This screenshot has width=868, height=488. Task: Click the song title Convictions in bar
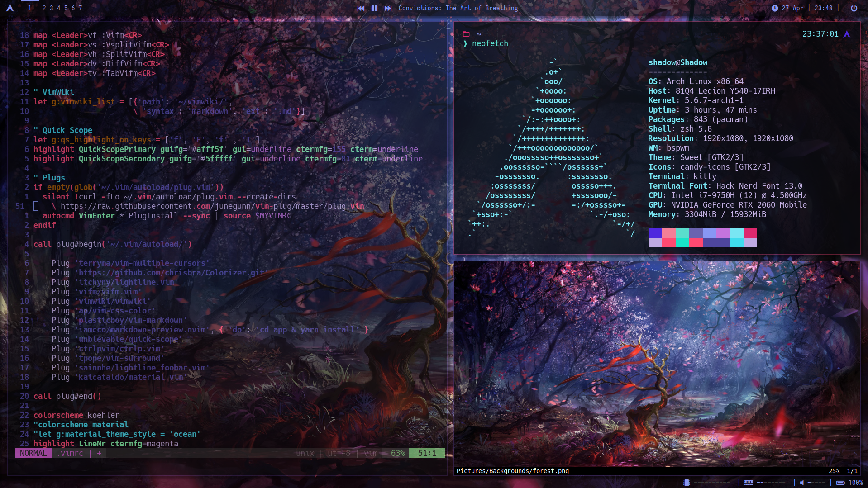[458, 8]
